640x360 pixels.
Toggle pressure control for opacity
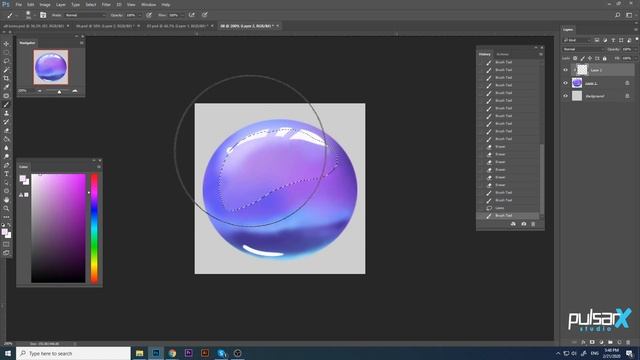[x=149, y=15]
